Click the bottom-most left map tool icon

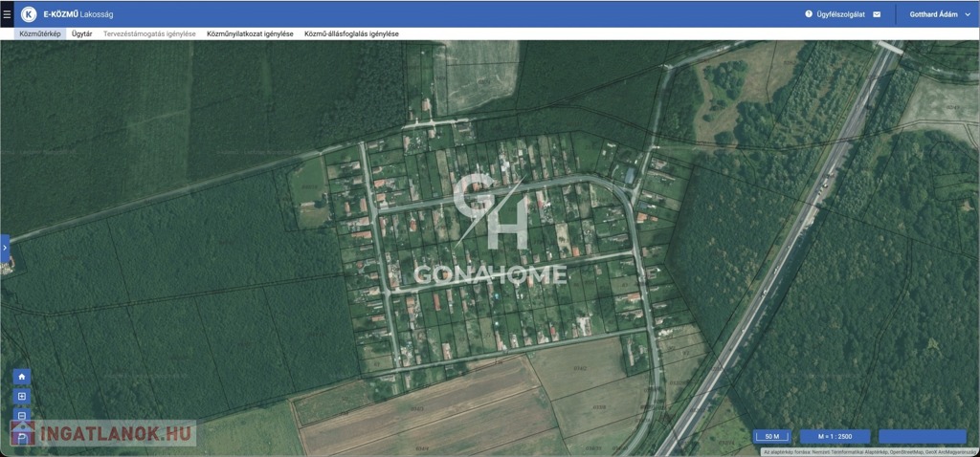click(x=22, y=436)
